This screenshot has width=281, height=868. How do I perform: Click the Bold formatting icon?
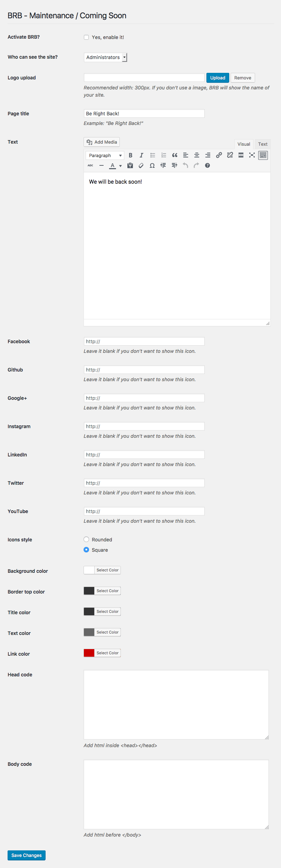[x=130, y=155]
